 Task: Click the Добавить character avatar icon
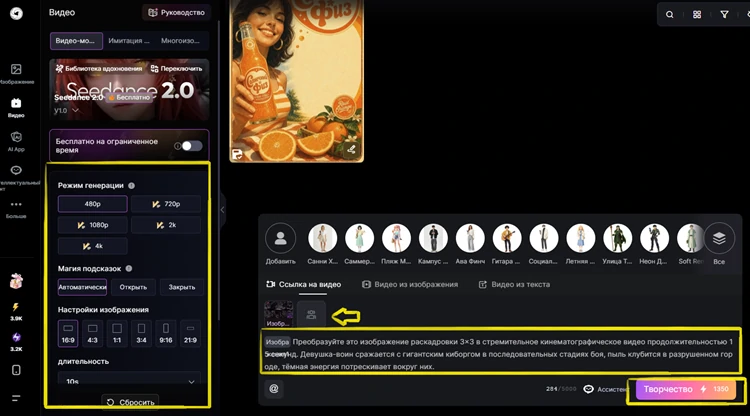pyautogui.click(x=281, y=238)
